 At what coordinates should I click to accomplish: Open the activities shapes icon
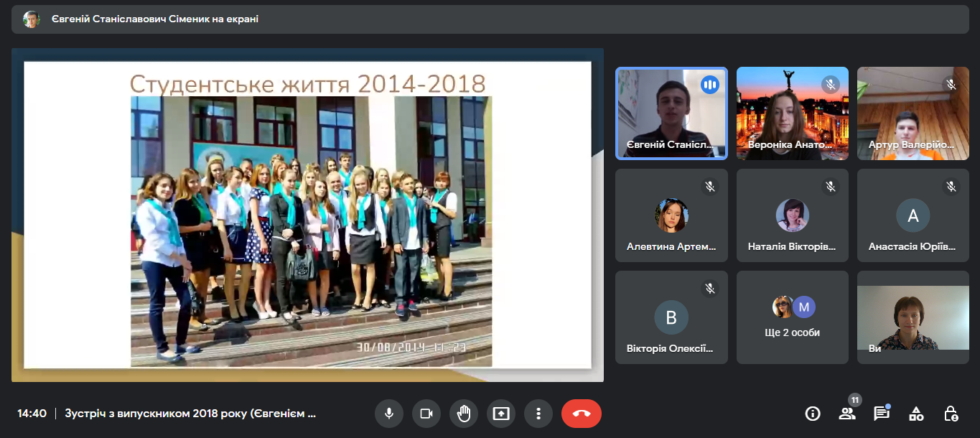pos(916,414)
